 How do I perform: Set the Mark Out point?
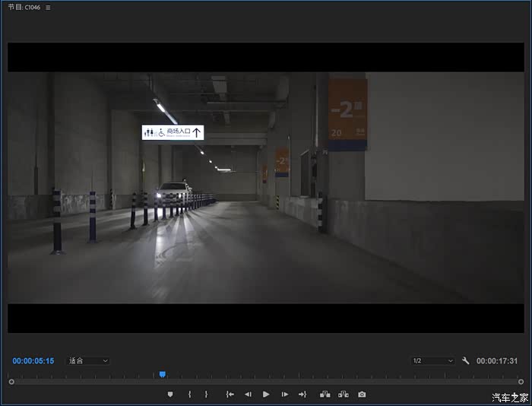tap(206, 395)
